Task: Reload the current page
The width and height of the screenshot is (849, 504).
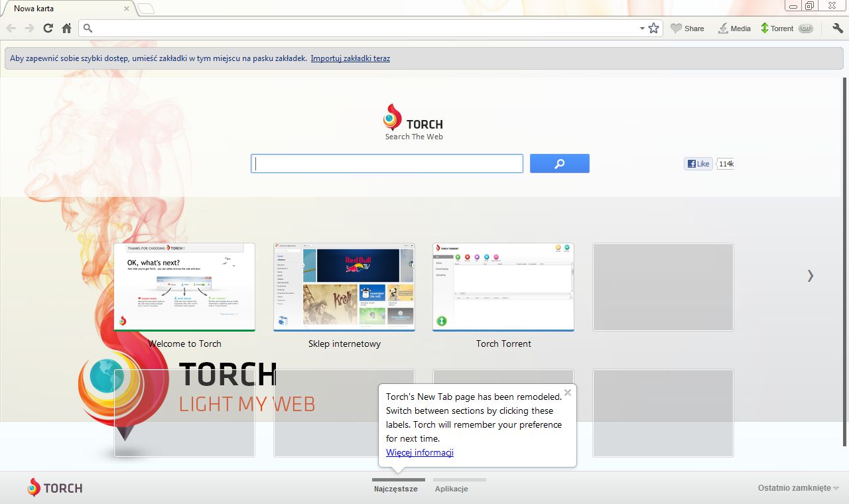Action: pyautogui.click(x=48, y=29)
